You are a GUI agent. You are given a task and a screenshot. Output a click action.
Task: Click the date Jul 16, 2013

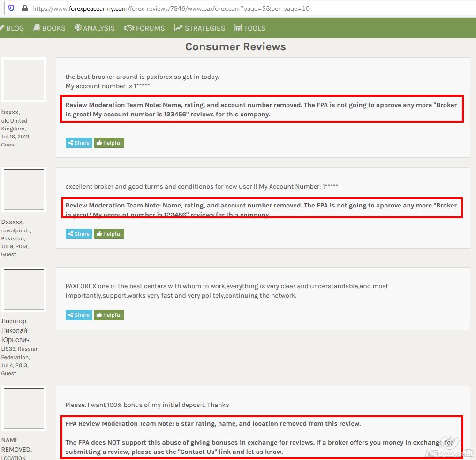click(15, 137)
